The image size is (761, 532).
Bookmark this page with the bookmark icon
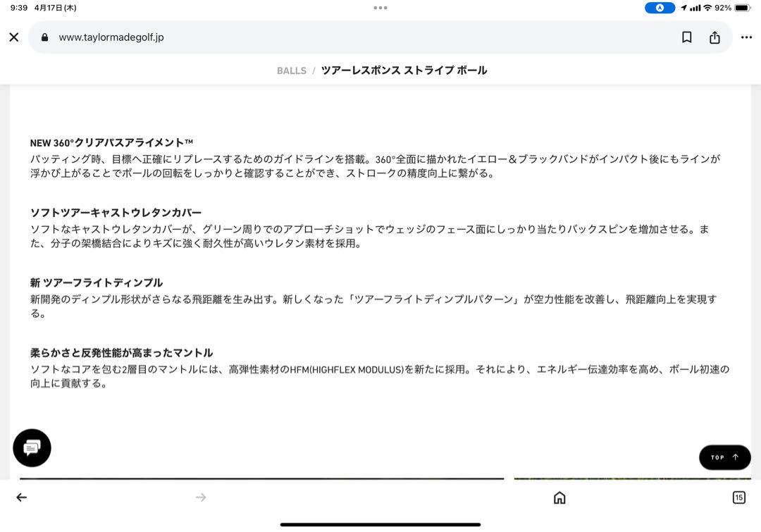coord(687,37)
